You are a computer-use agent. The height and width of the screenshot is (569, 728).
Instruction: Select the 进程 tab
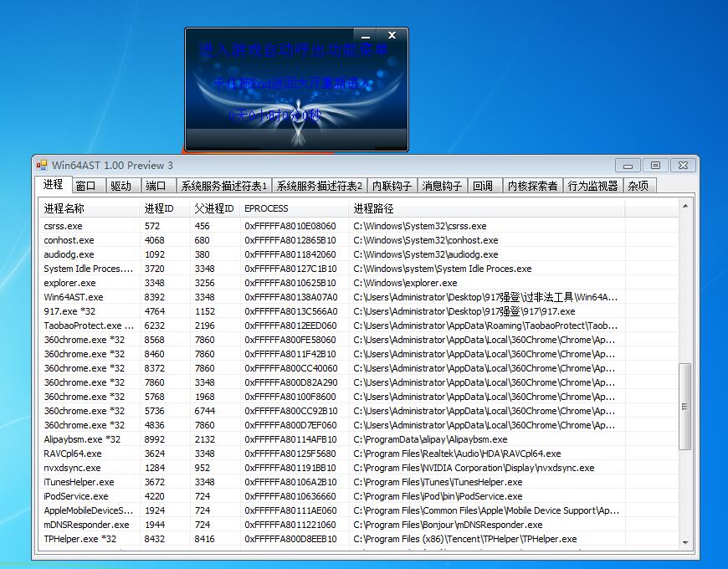54,185
